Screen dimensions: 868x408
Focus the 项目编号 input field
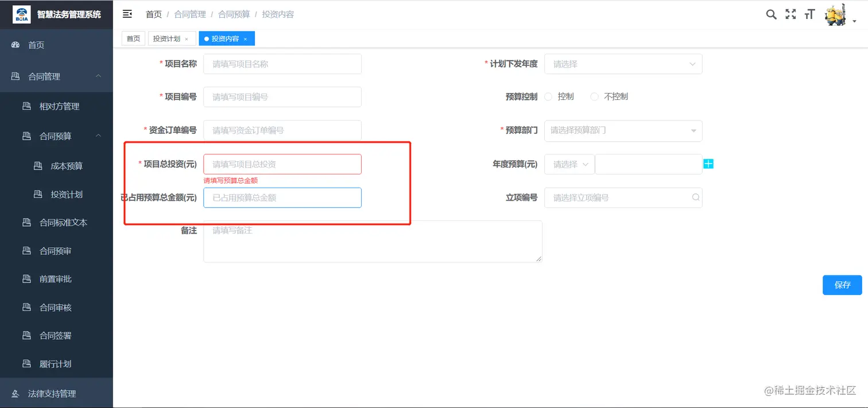point(282,97)
